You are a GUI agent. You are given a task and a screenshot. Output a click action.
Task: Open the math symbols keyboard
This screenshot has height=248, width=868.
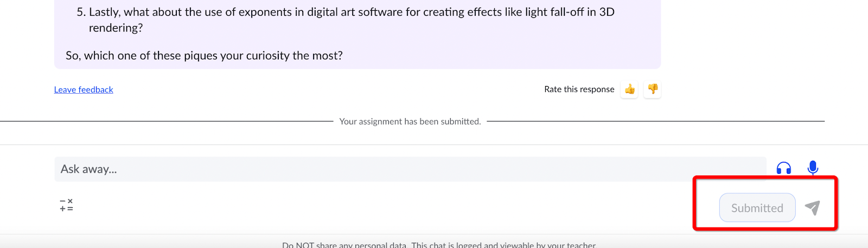coord(66,205)
